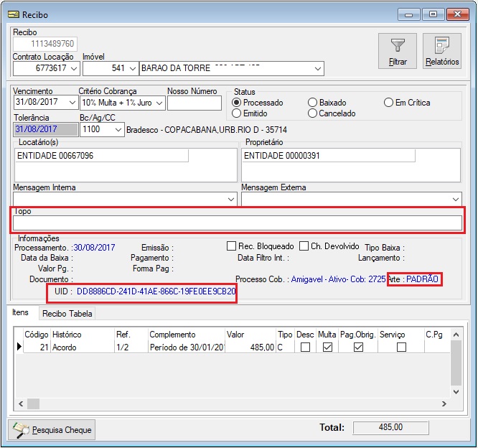Image resolution: width=478 pixels, height=448 pixels.
Task: Click the Nosso Número input field
Action: tap(195, 103)
